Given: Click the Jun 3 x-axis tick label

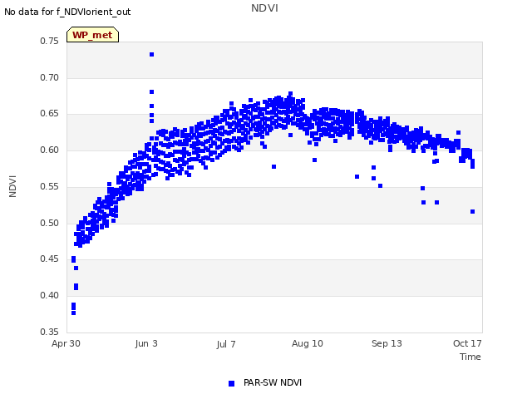Looking at the screenshot, I should tap(146, 343).
